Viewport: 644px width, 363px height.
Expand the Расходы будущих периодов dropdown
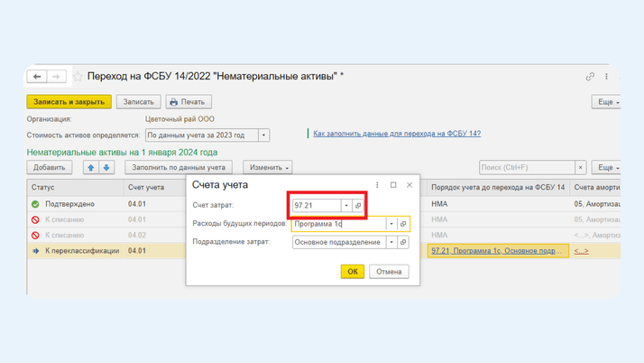pos(391,224)
